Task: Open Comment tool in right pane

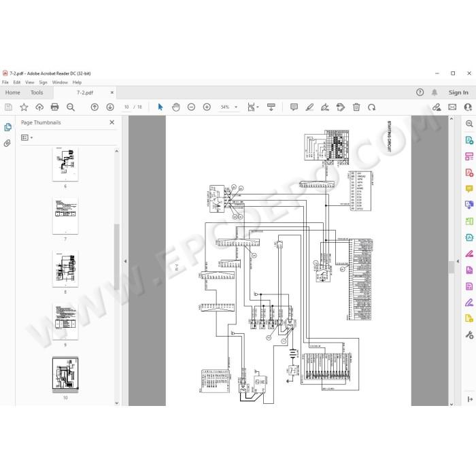Action: 469,189
